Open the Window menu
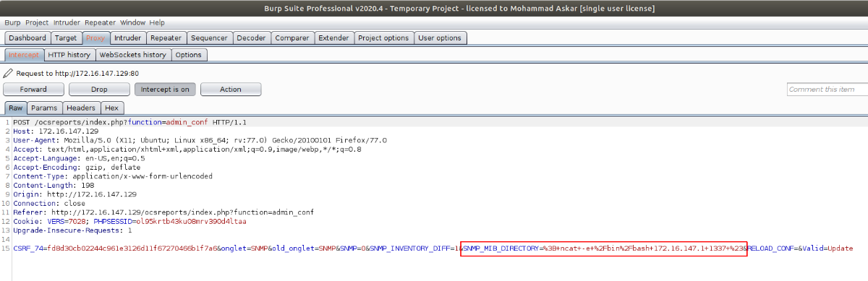 [132, 22]
